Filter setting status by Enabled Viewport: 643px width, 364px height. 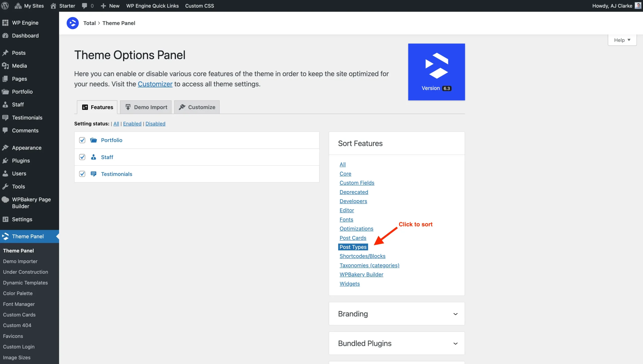(x=132, y=124)
